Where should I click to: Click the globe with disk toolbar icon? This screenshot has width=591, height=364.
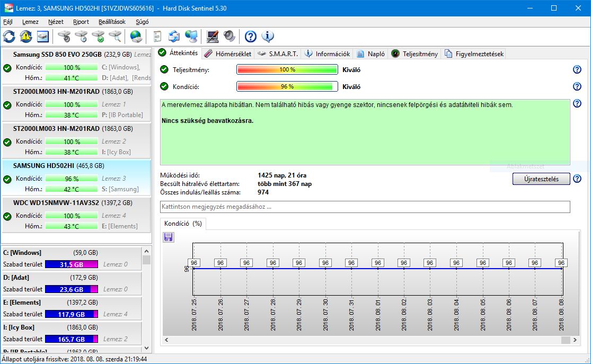(136, 37)
